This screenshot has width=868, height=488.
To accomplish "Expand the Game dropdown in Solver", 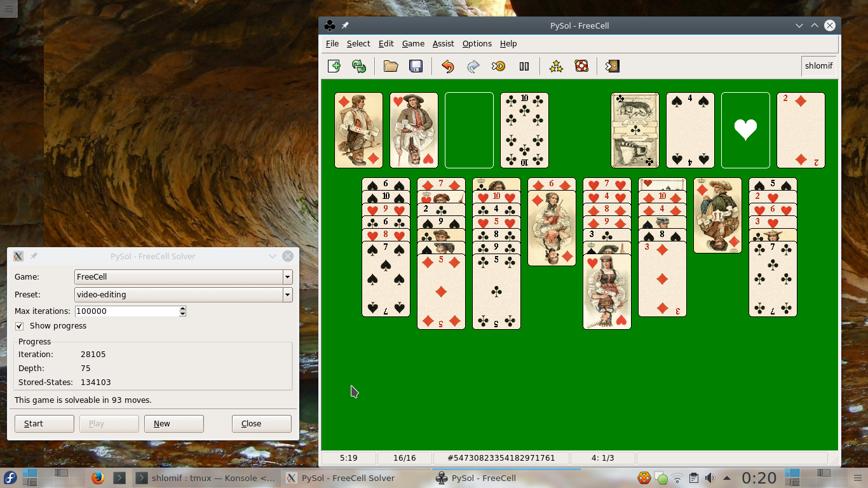I will [288, 277].
